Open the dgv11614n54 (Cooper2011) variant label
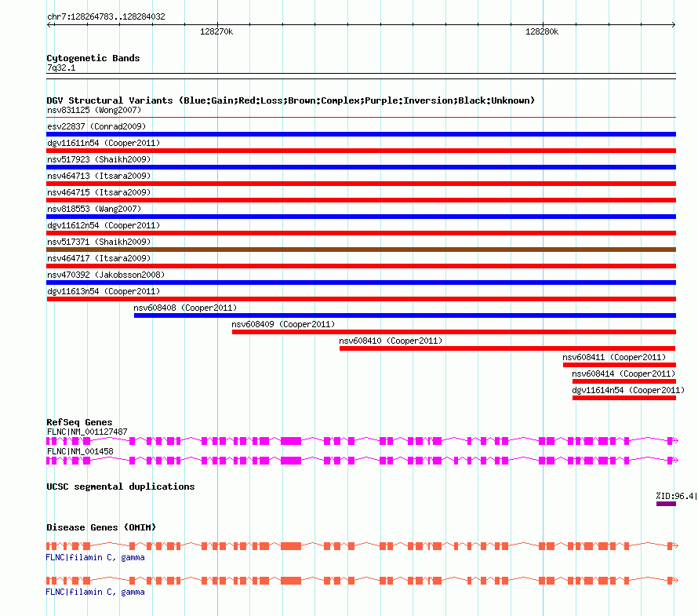 pos(628,390)
